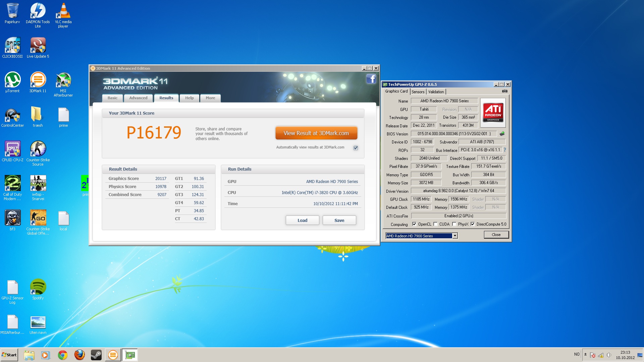Switch to the Advanced tab in 3DMark
This screenshot has height=362, width=644.
pyautogui.click(x=138, y=98)
